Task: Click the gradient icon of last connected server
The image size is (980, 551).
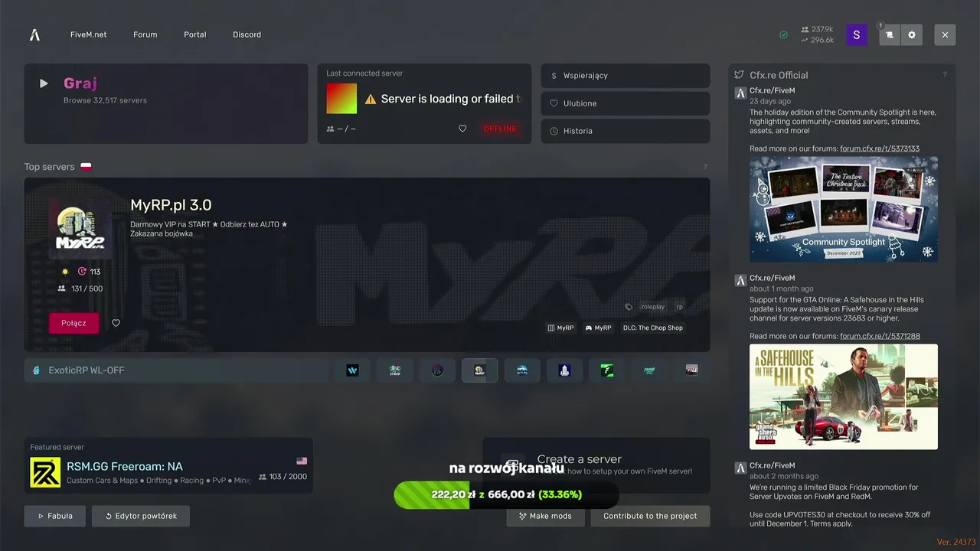Action: point(341,98)
